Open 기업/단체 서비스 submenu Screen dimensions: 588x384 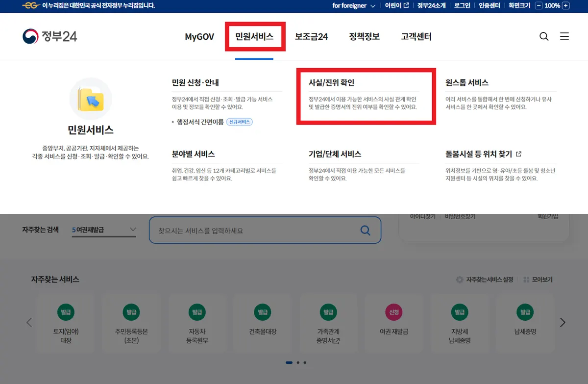pos(335,154)
